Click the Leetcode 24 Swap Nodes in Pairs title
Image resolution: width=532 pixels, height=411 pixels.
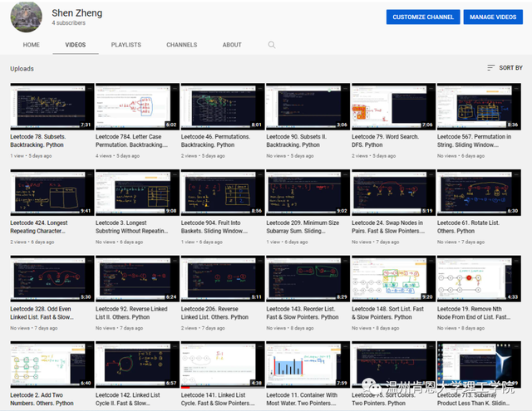[388, 227]
